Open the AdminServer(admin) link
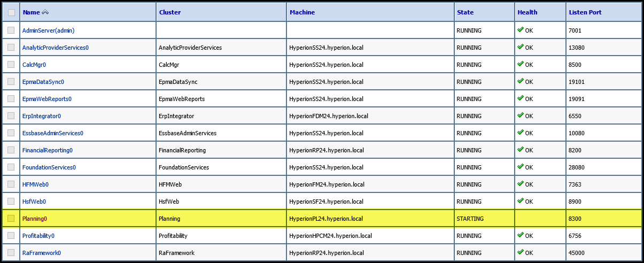Viewport: 644px width, 263px height. 48,30
